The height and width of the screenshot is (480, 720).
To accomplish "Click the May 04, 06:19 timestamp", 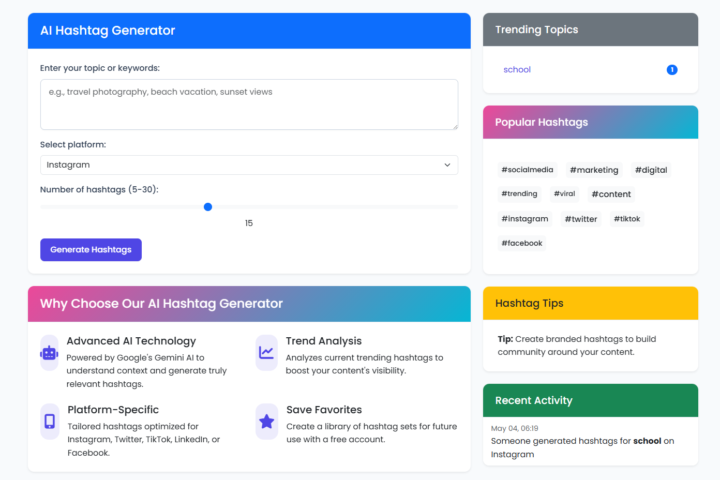I will coord(514,428).
